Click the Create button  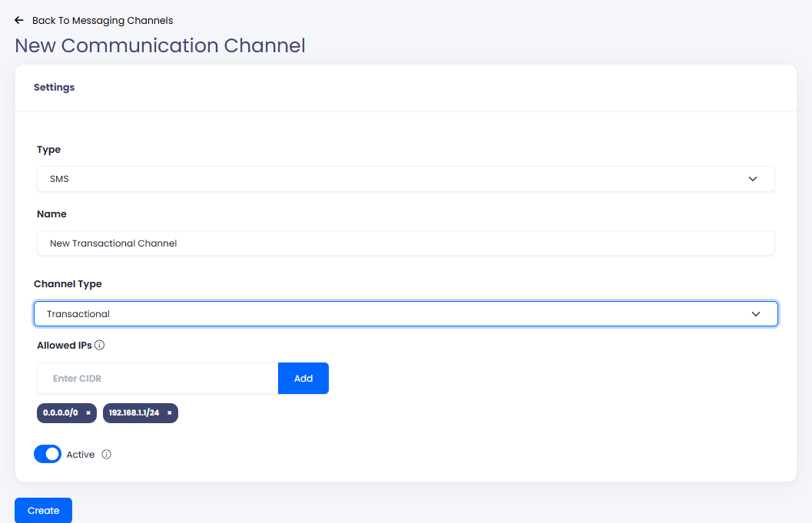44,511
